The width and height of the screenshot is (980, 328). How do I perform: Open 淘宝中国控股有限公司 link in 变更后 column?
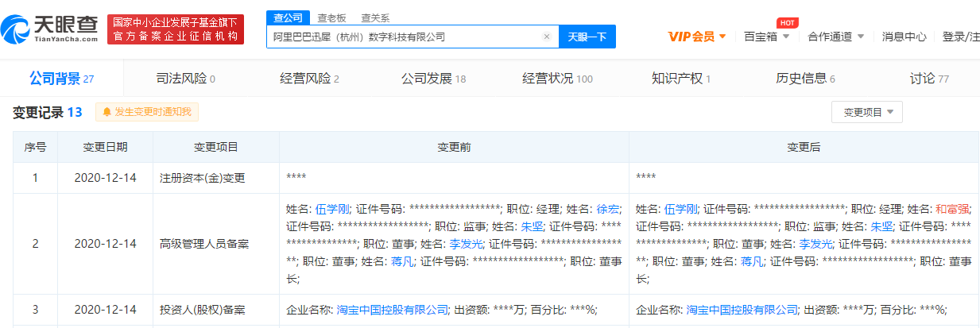742,310
